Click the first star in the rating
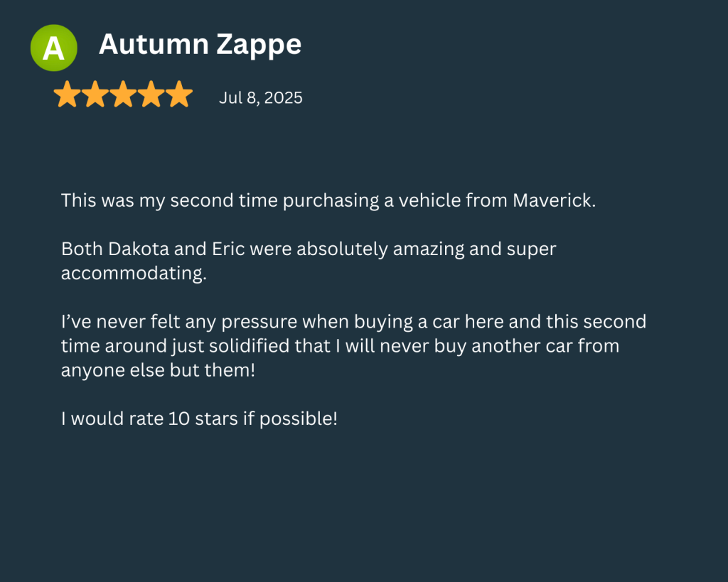The width and height of the screenshot is (728, 582). pyautogui.click(x=67, y=95)
